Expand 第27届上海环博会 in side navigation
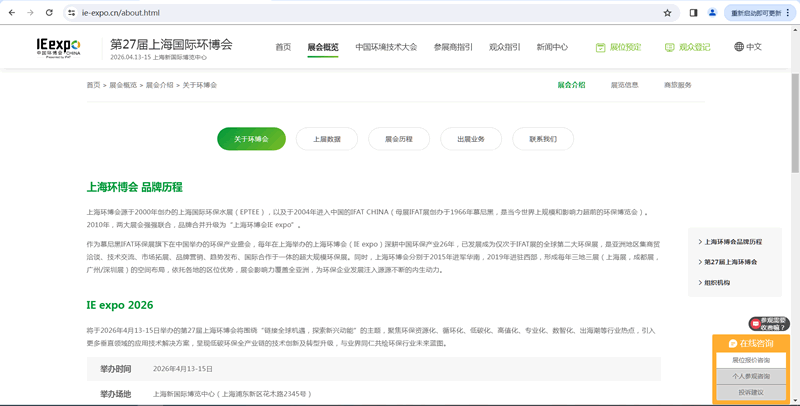 730,262
